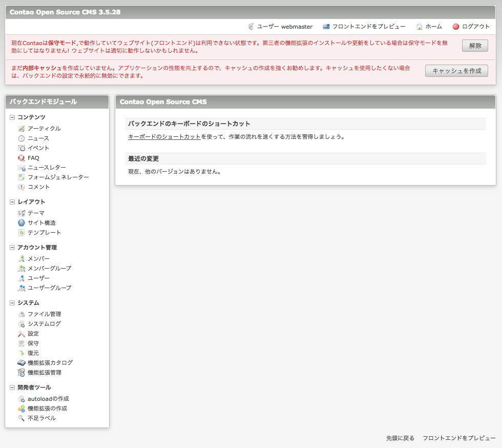Open the メンバーグループ module
The height and width of the screenshot is (448, 502).
coord(50,269)
